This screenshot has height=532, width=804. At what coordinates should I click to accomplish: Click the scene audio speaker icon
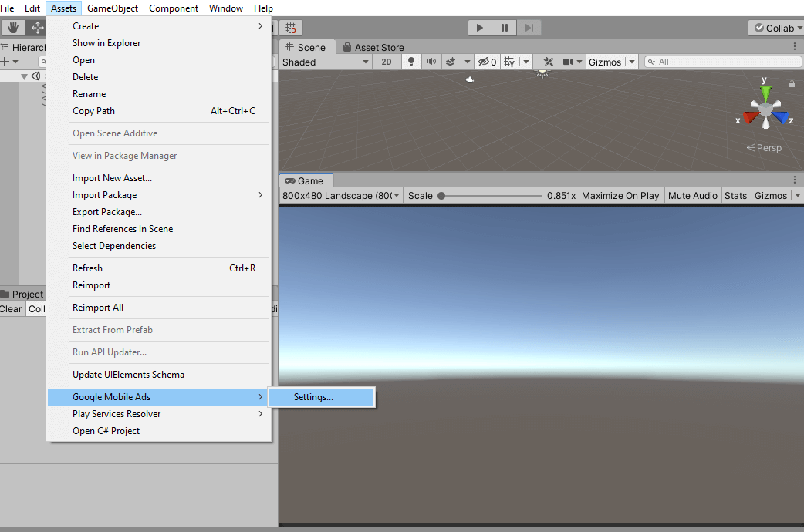point(431,62)
